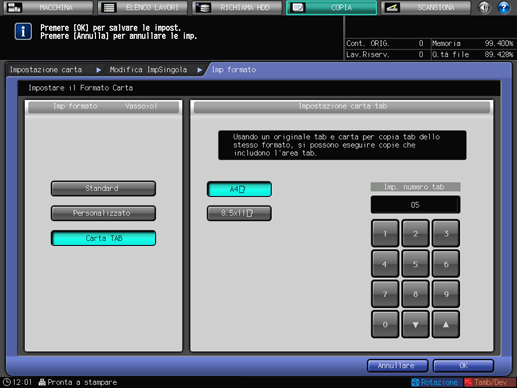Tap keypad digit 7

click(x=385, y=294)
